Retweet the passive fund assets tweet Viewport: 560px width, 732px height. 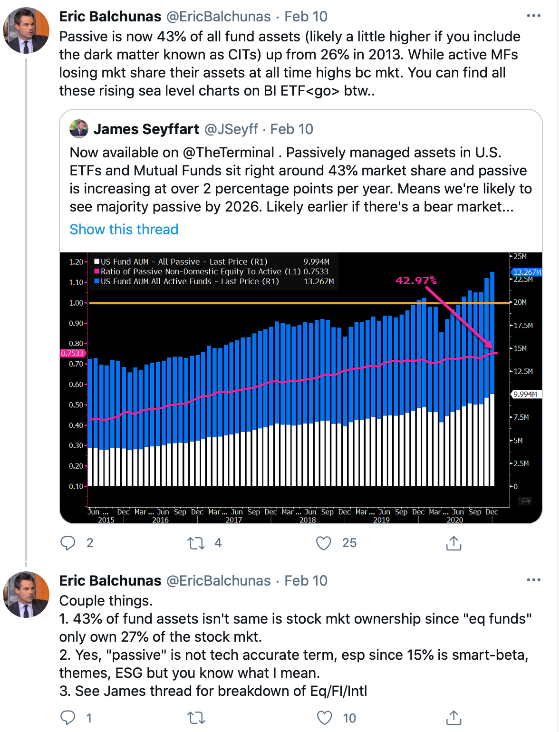point(196,543)
